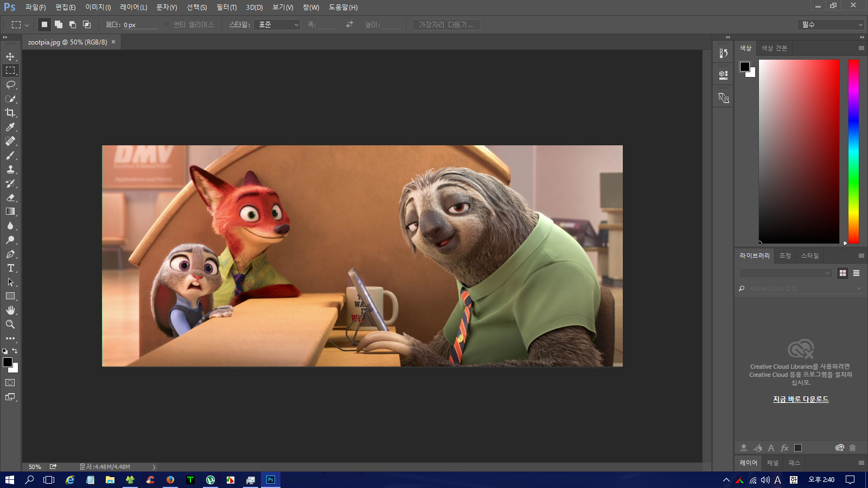868x488 pixels.
Task: Choose Subtract from Selection mode
Action: (73, 24)
